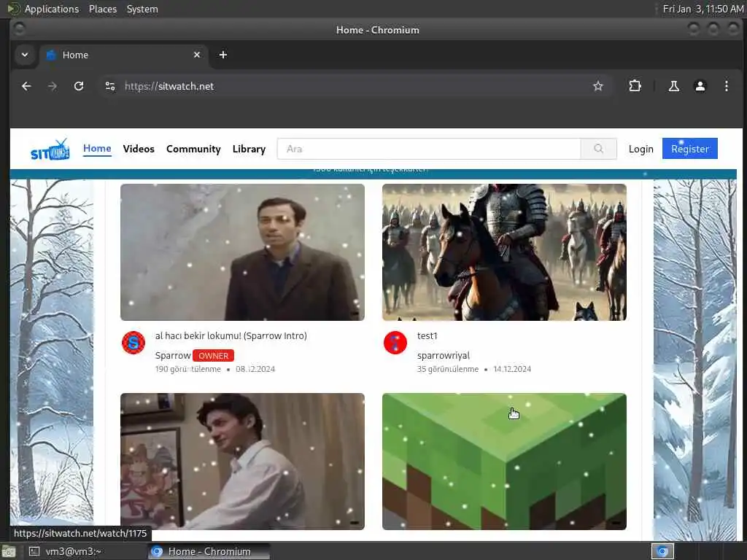Open the browser profile icon
Screen dimensions: 747x560
point(700,86)
